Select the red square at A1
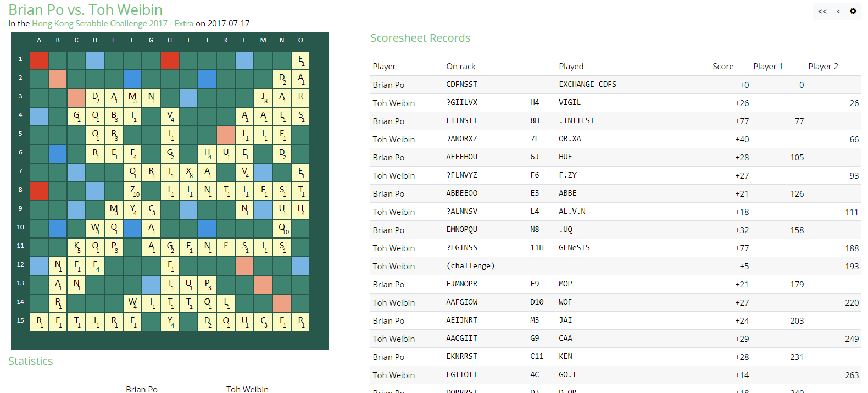868x393 pixels. (x=39, y=60)
